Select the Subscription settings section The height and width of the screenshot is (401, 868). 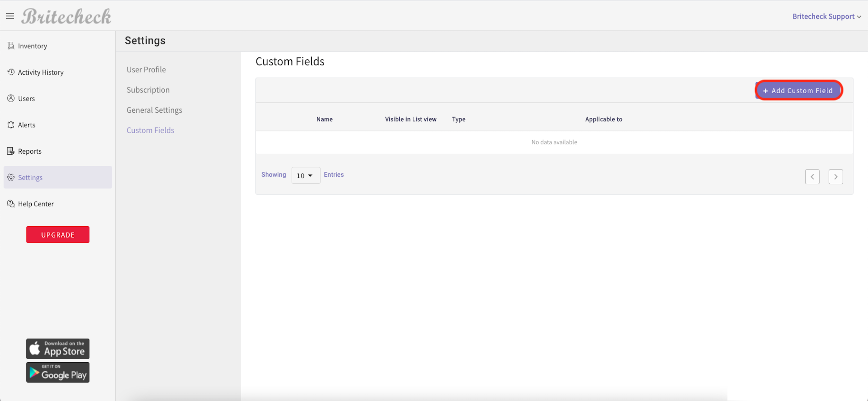[x=148, y=90]
